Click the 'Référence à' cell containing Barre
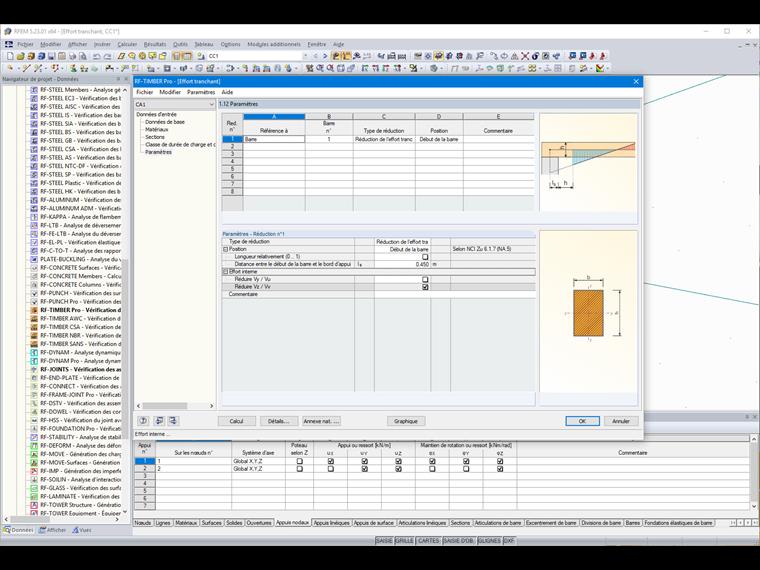 pos(274,139)
